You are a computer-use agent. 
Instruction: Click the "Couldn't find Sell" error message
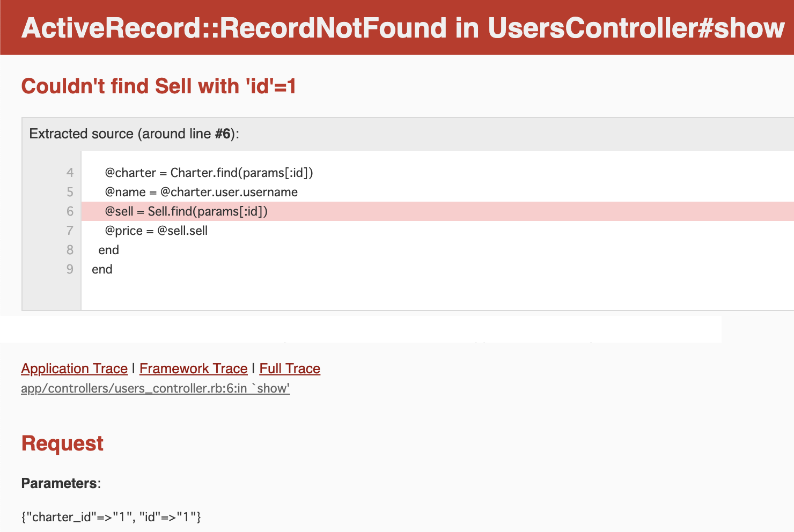click(x=158, y=86)
